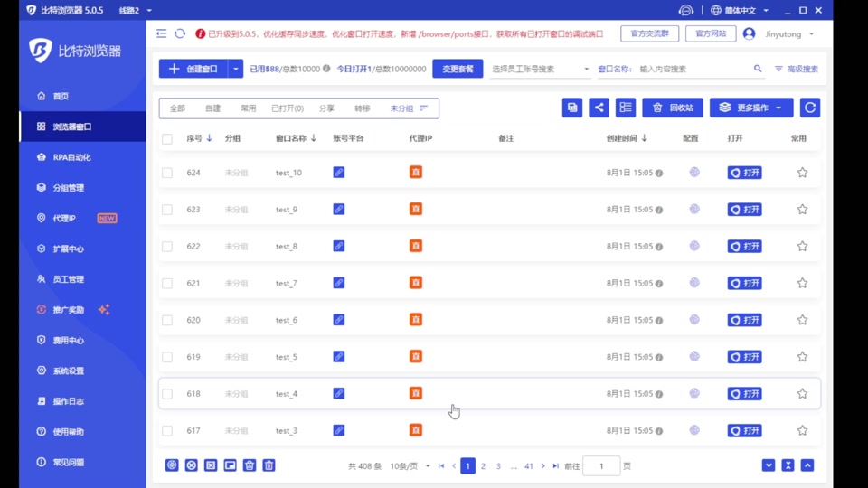Open Advanced Search filter

point(797,69)
